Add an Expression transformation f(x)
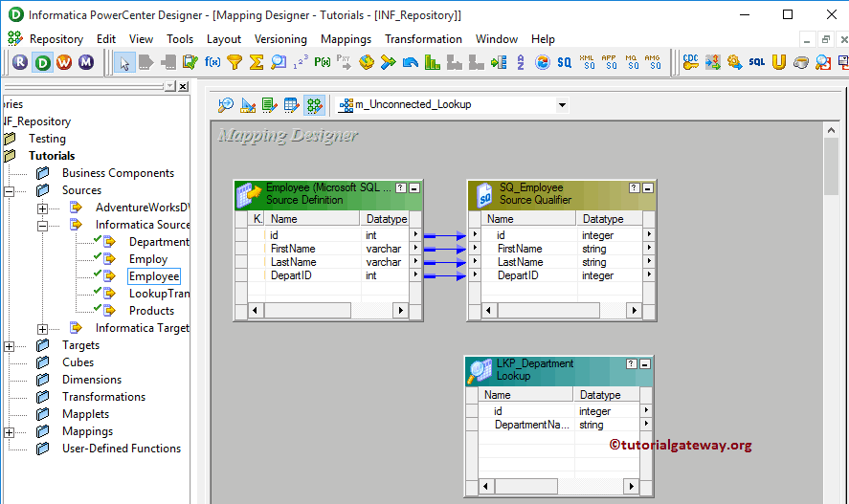 coord(212,62)
